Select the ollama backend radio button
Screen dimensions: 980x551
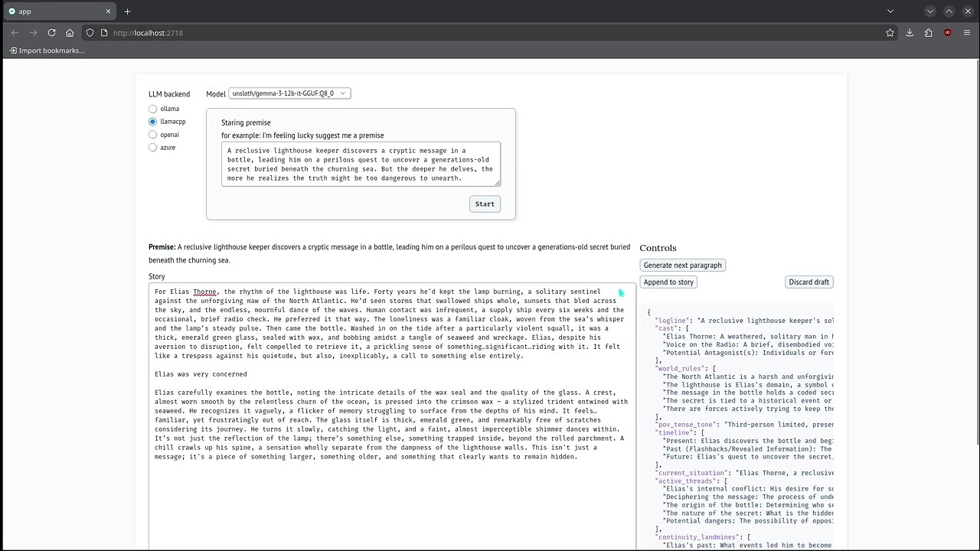[x=153, y=109]
